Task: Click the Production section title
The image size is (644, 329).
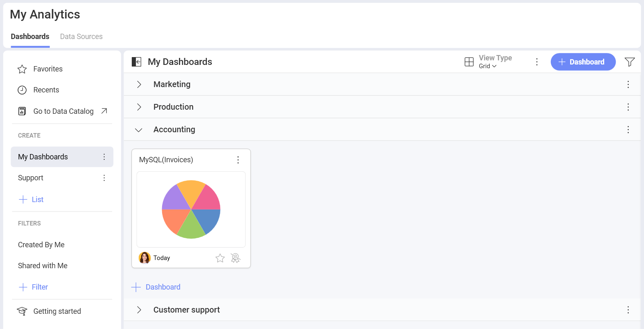Action: pyautogui.click(x=173, y=107)
